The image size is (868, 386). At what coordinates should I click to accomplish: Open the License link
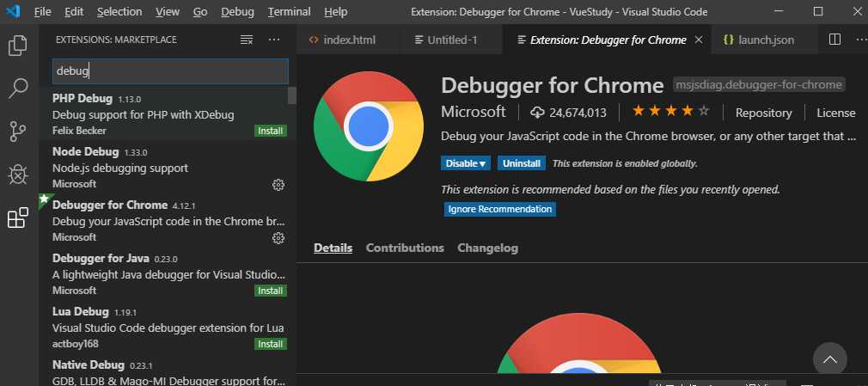tap(836, 113)
